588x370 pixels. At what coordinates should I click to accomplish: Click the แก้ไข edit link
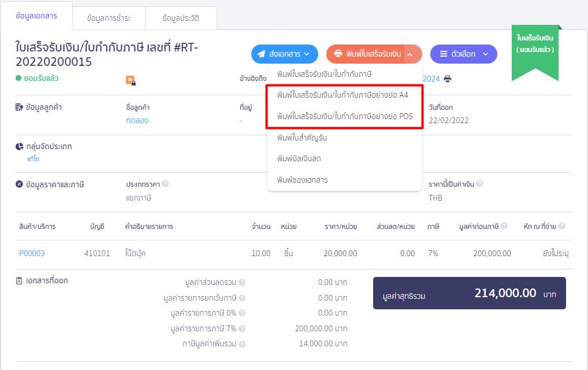coord(33,159)
